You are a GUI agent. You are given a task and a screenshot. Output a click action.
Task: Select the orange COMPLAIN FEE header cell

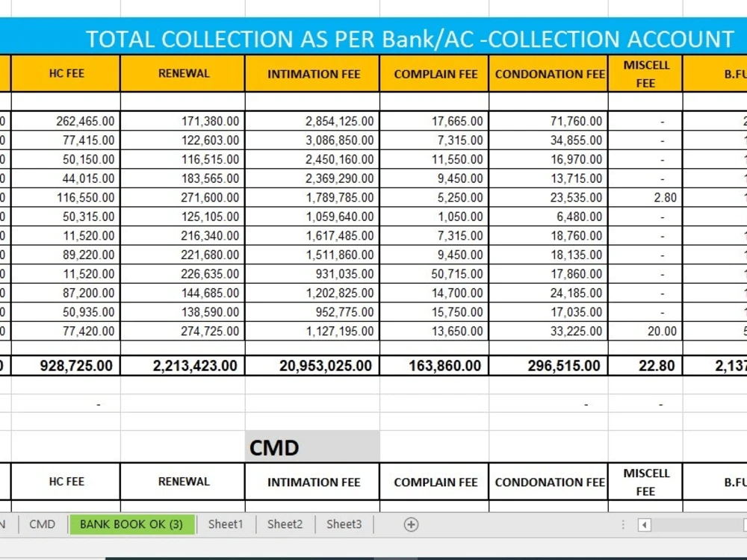[435, 73]
